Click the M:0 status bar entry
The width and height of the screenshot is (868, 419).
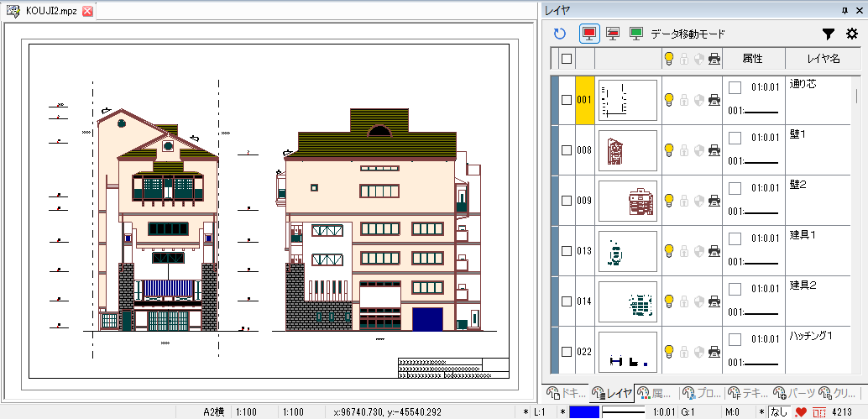point(732,412)
